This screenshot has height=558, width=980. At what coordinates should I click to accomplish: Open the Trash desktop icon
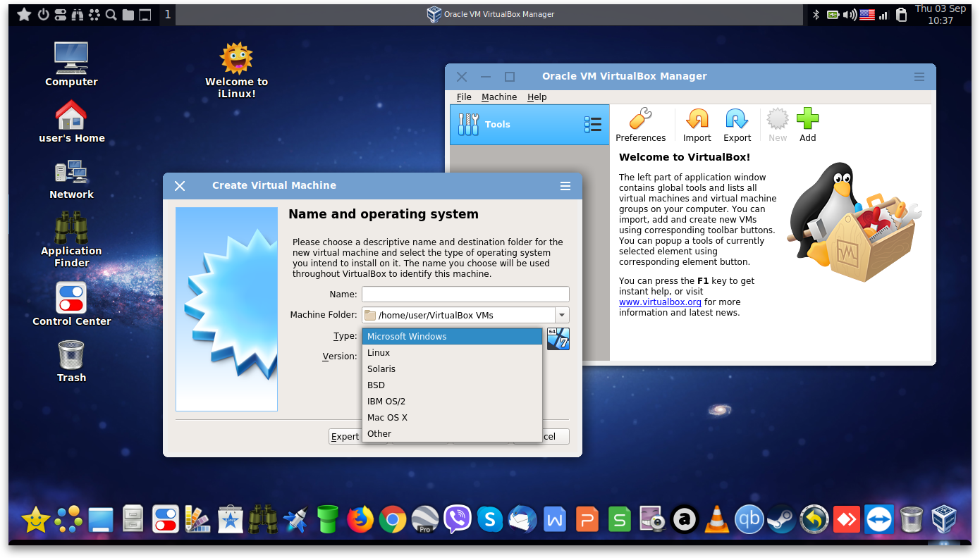71,361
